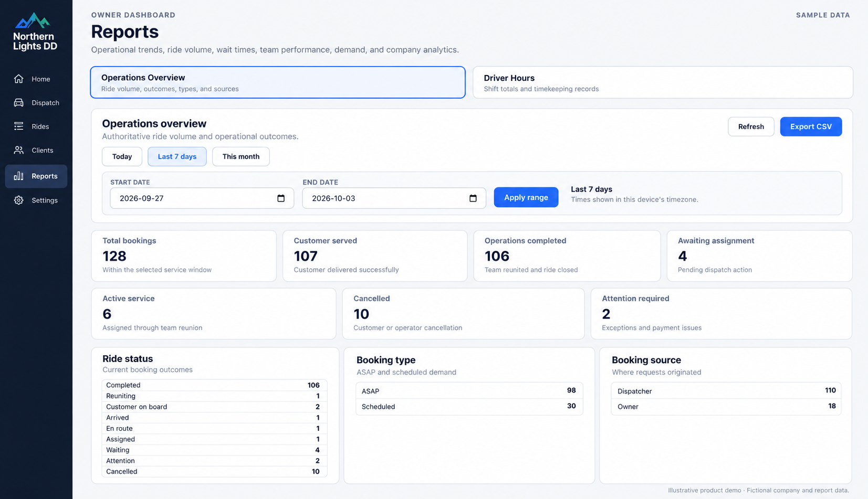This screenshot has width=868, height=499.
Task: Select the En route status row
Action: click(214, 428)
